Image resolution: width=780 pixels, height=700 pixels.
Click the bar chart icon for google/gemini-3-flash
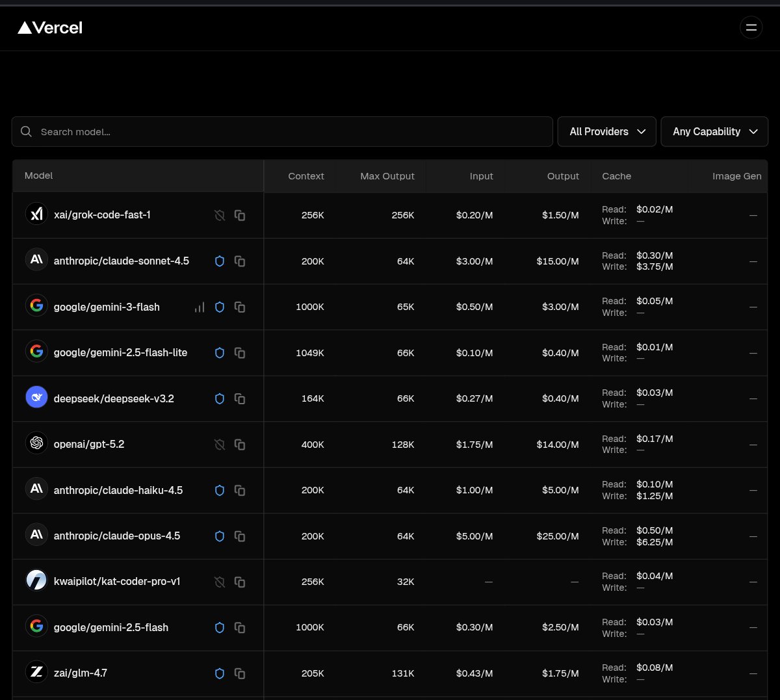tap(200, 307)
